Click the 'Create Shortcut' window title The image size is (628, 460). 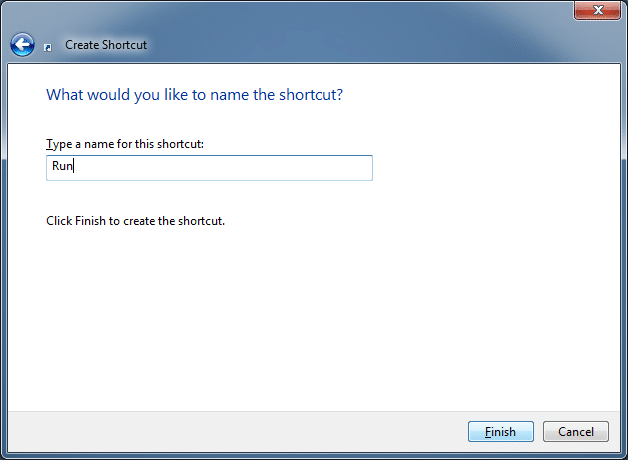[106, 45]
